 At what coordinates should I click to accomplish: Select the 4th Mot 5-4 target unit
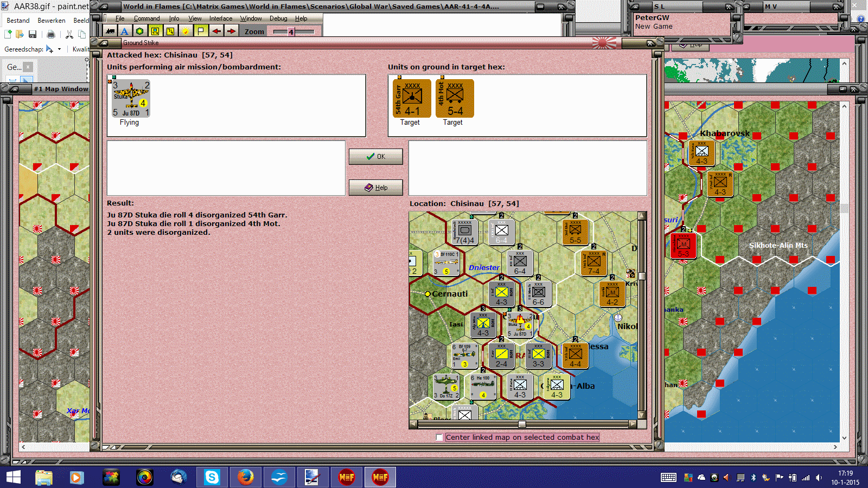pos(455,99)
